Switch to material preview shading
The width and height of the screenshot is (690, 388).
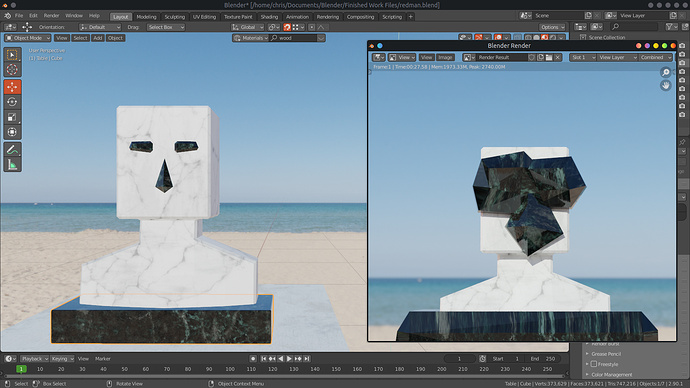tap(545, 38)
